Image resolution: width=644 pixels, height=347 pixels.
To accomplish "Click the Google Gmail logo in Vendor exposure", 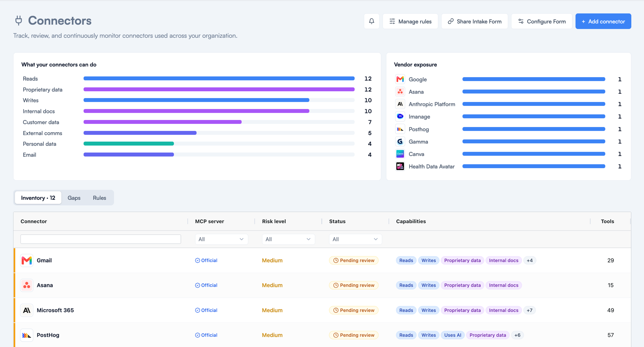I will 400,79.
